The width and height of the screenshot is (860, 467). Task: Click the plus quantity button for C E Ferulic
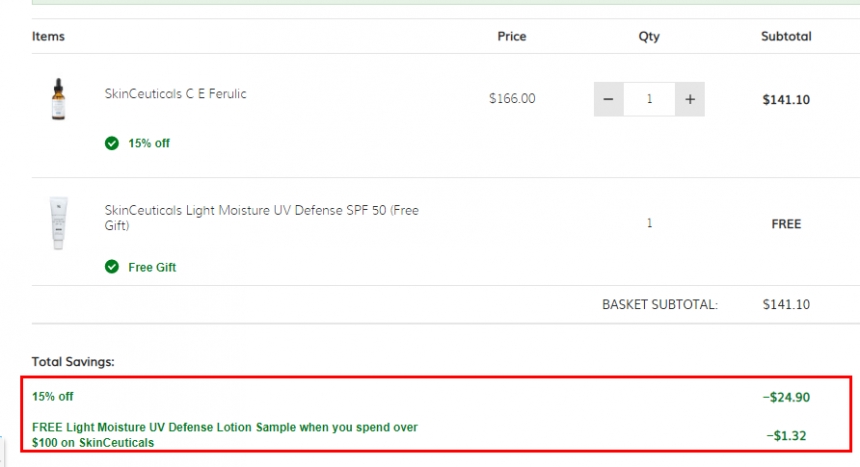tap(690, 99)
